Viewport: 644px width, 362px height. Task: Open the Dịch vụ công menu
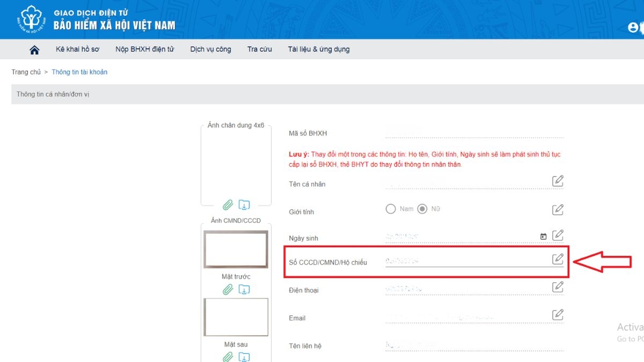[x=210, y=49]
